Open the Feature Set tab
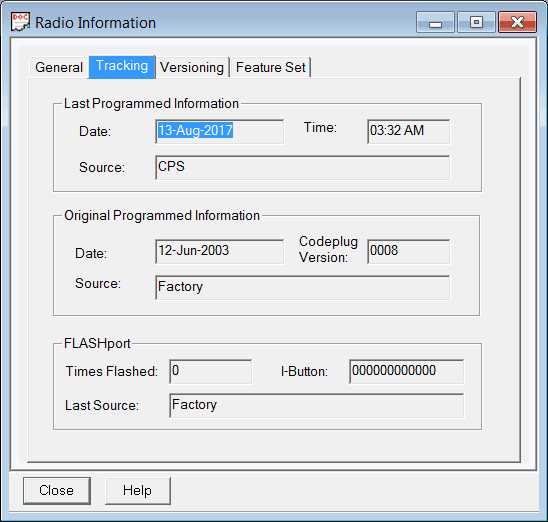 point(271,67)
